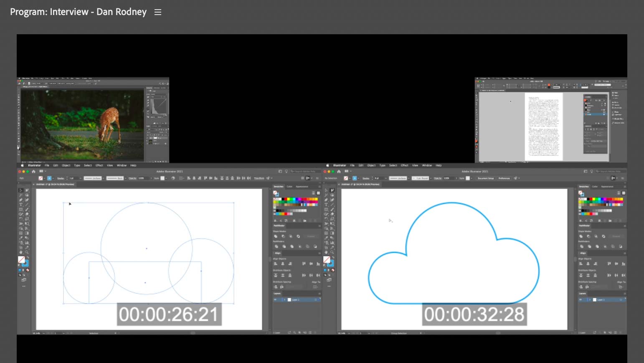Click Horizontal Align Center in the Align panel

[282, 263]
